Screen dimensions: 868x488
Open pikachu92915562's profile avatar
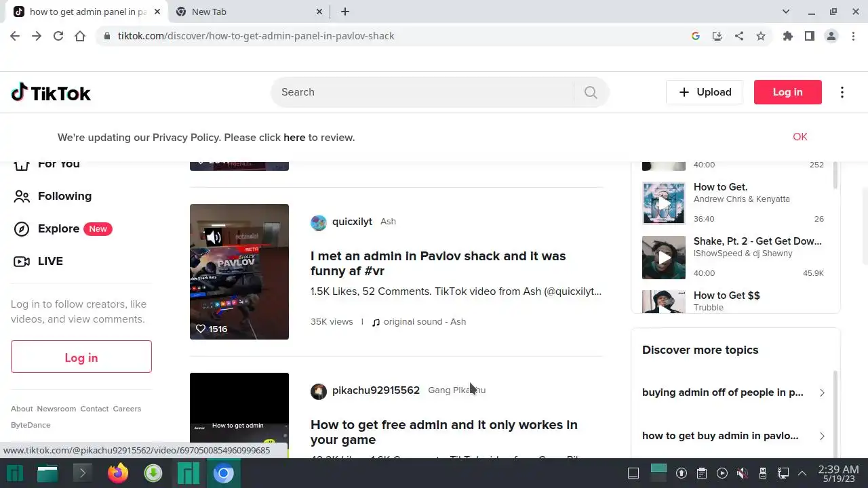pos(319,391)
